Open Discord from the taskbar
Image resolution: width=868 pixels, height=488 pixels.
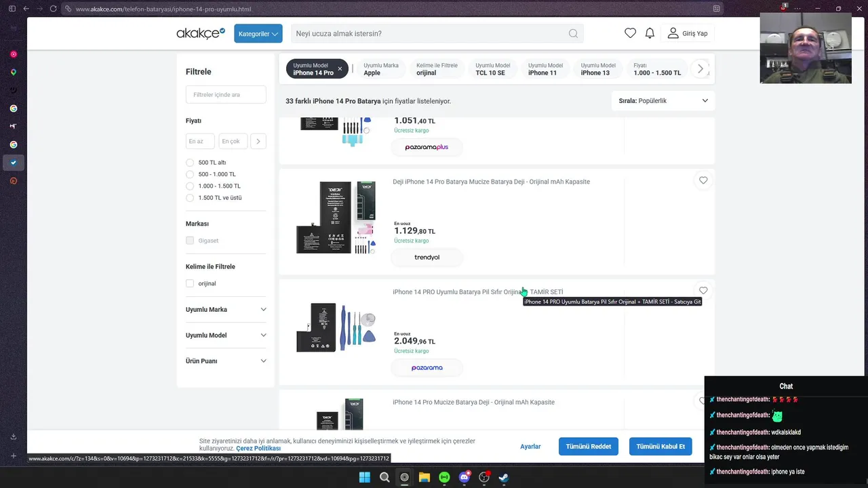click(x=465, y=477)
